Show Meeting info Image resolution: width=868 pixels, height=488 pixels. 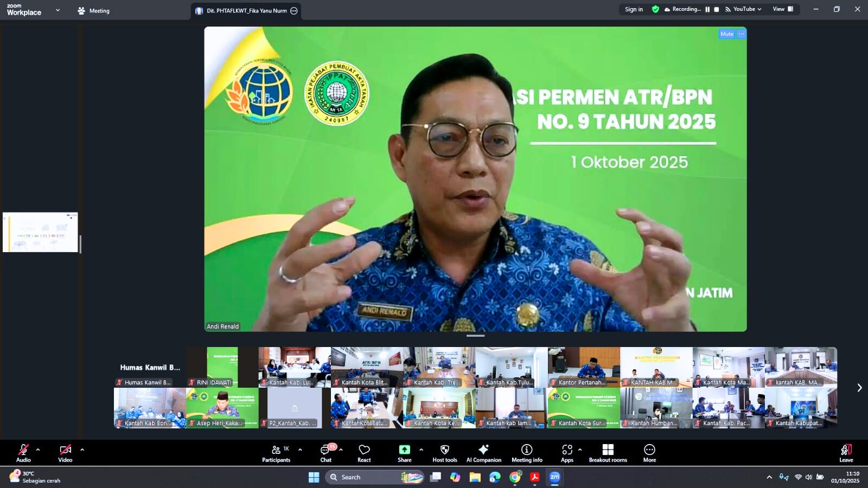click(x=526, y=453)
